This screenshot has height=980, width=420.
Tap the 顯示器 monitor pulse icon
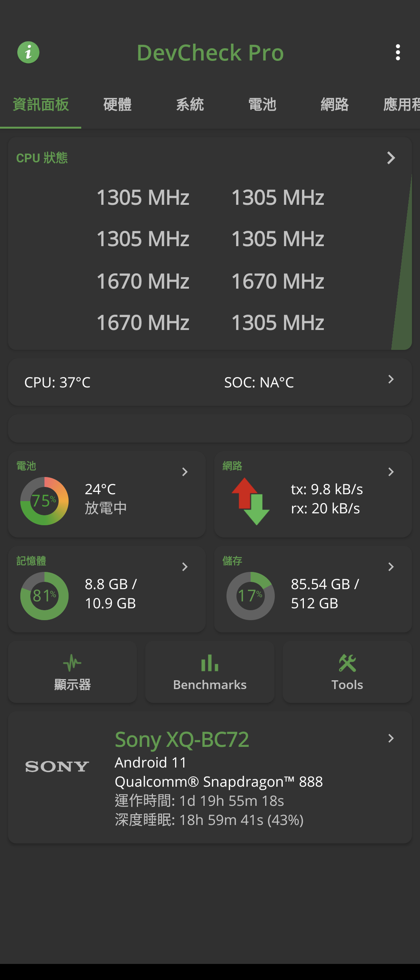[x=72, y=663]
